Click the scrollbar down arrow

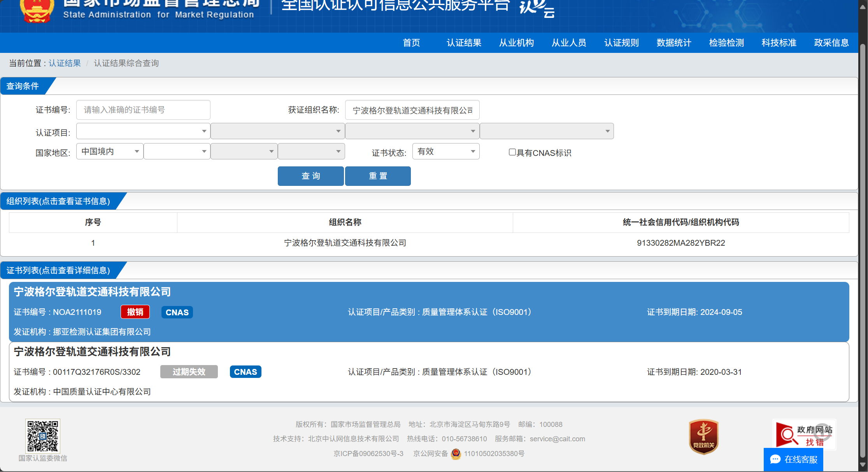click(863, 464)
